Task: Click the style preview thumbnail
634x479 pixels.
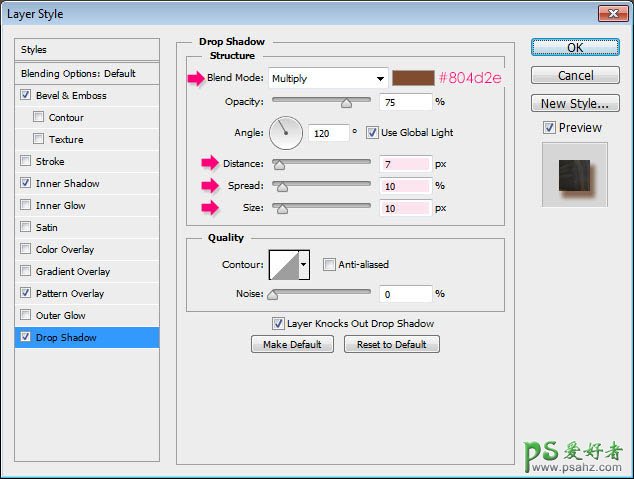Action: (574, 173)
